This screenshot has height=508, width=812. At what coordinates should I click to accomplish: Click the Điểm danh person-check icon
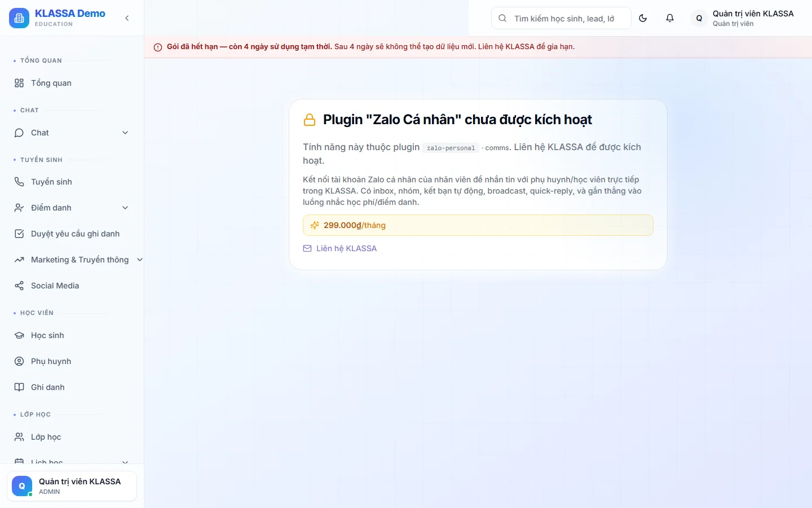click(x=19, y=208)
